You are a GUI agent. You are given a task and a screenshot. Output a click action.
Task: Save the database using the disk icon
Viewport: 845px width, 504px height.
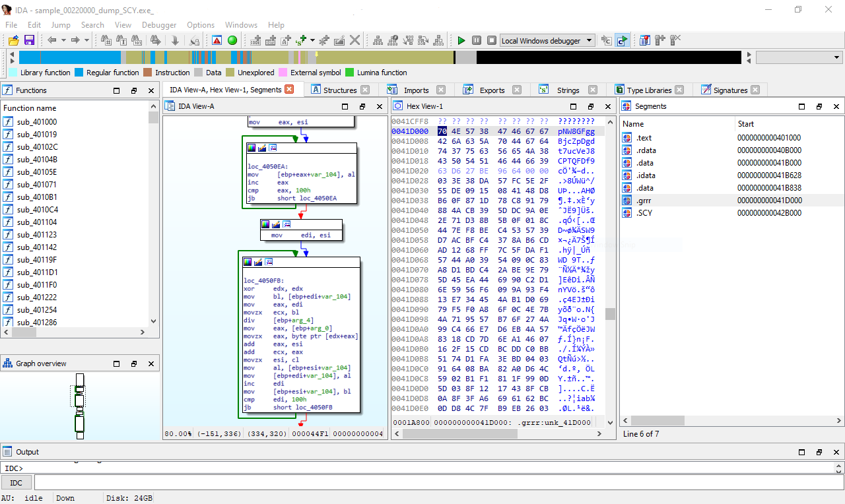[30, 40]
